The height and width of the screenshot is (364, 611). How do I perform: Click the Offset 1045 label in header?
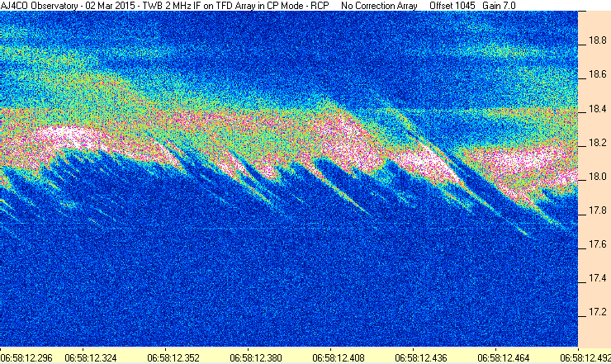[452, 6]
